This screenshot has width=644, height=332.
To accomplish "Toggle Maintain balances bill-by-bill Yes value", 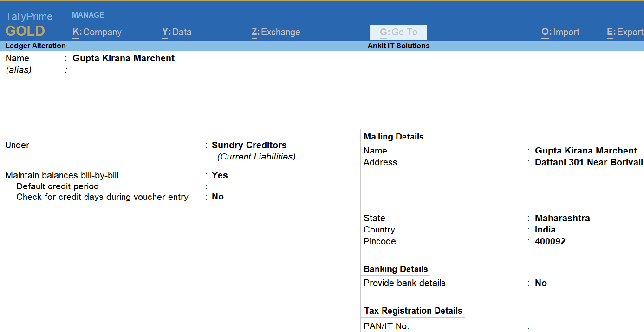I will click(220, 175).
